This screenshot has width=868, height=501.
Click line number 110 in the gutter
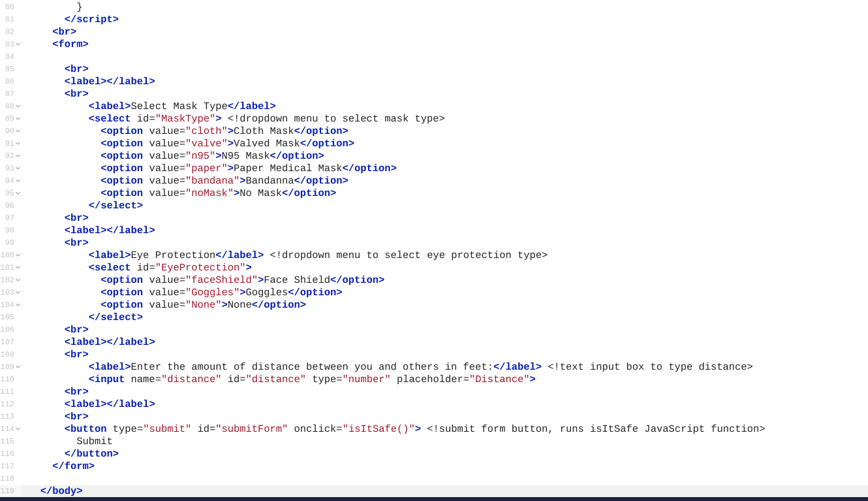(x=7, y=380)
